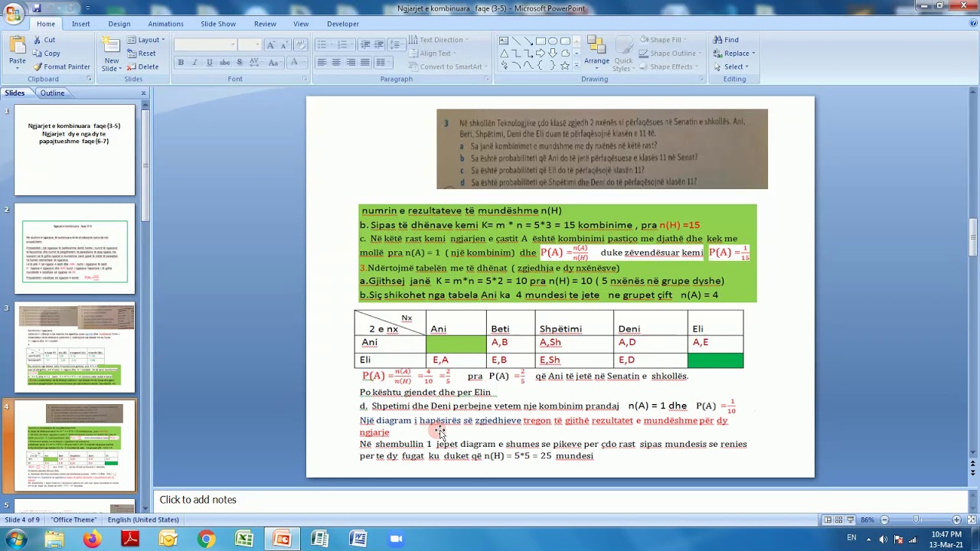
Task: Start Slide Show from status bar
Action: coord(851,520)
